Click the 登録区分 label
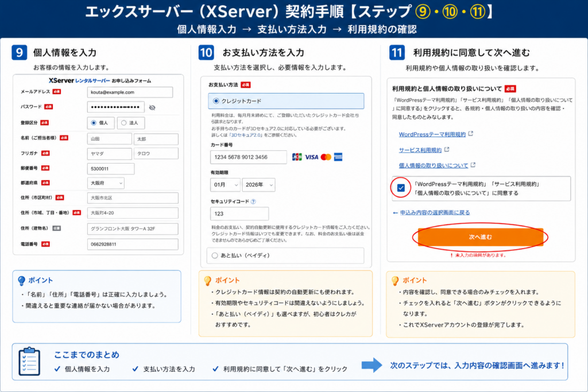Screen dimensions: 588x392 pos(29,123)
